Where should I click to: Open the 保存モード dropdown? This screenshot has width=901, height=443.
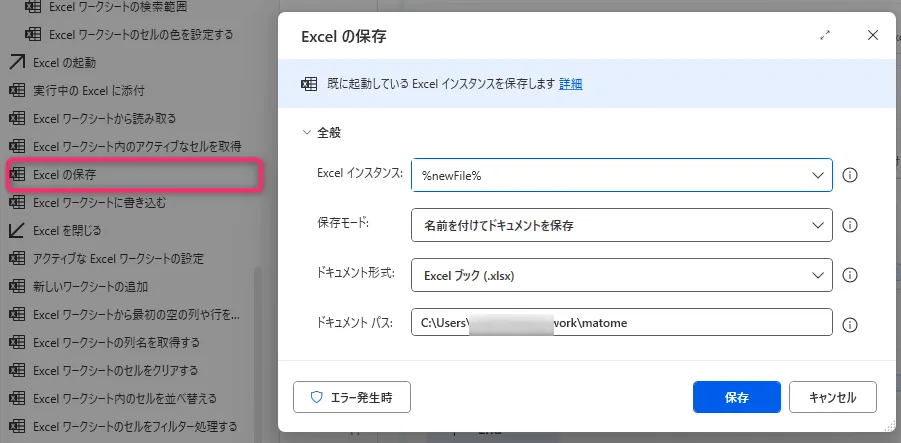pyautogui.click(x=817, y=225)
